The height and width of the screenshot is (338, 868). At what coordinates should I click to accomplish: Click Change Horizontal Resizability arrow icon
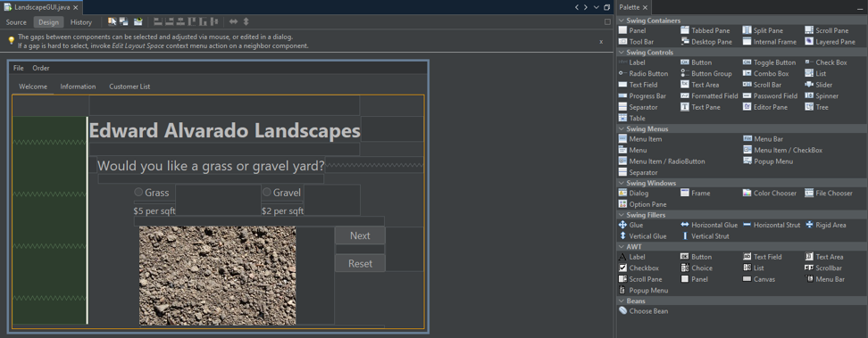coord(234,22)
